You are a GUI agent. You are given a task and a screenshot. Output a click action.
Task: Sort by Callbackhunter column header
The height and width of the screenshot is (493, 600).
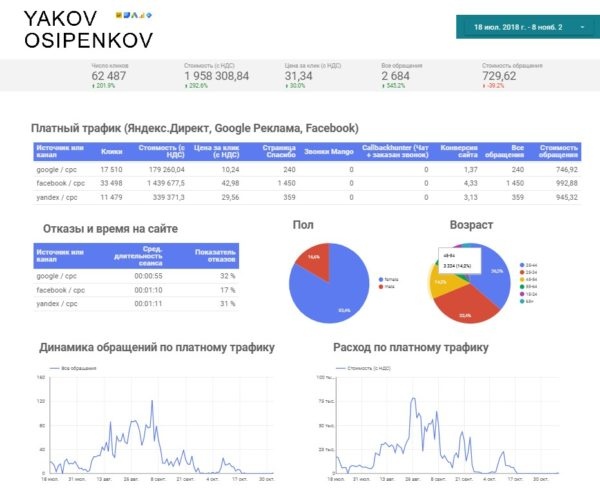coord(395,151)
